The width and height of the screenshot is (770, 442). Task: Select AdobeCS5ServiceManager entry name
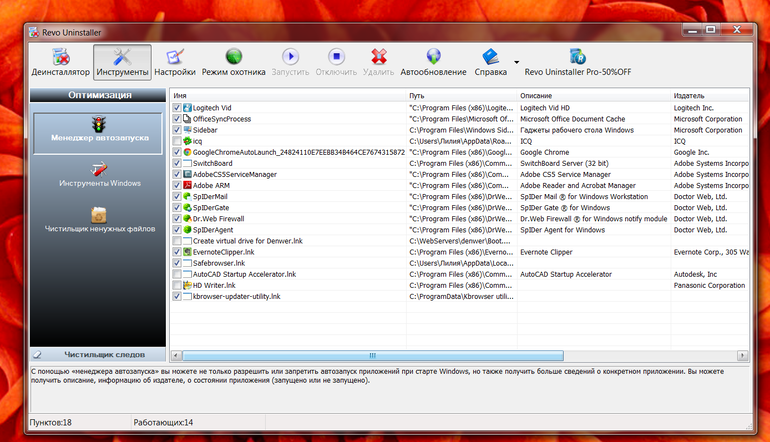(235, 174)
